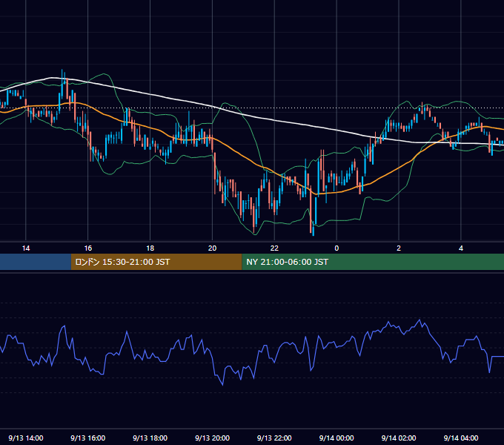
Task: Click the hour label 4 under price chart
Action: (461, 248)
